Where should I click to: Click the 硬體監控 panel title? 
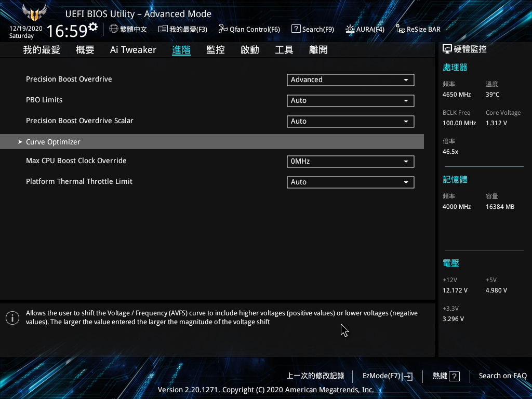(x=470, y=49)
